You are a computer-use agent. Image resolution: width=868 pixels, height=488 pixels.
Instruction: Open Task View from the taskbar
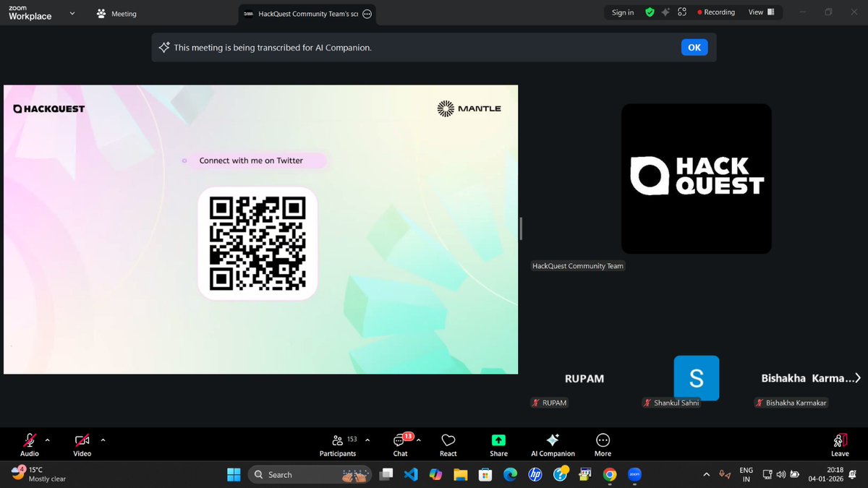click(x=387, y=474)
